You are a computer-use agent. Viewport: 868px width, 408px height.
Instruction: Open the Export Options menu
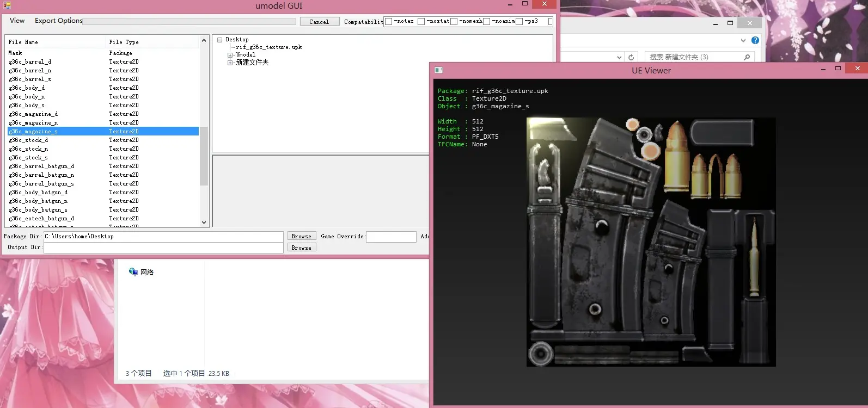[59, 21]
